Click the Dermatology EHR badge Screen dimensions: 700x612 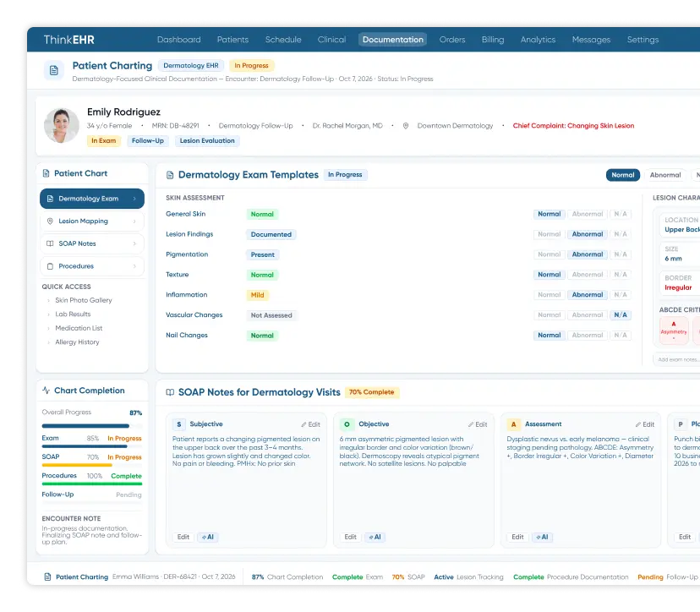tap(191, 66)
